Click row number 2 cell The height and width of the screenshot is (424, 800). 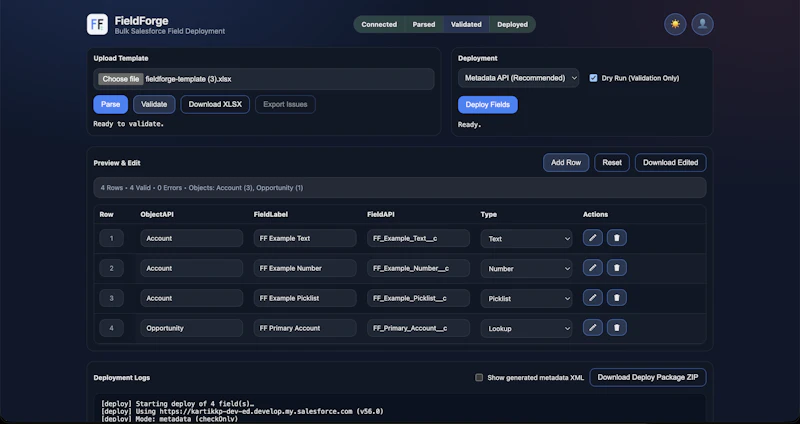tap(111, 268)
